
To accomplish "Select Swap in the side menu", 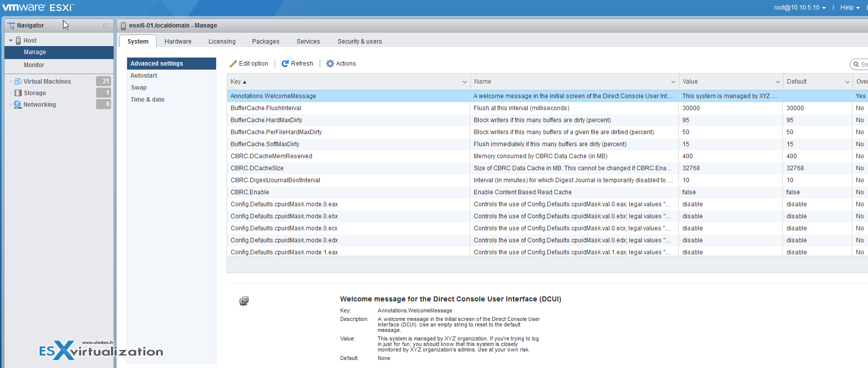I will (171, 88).
